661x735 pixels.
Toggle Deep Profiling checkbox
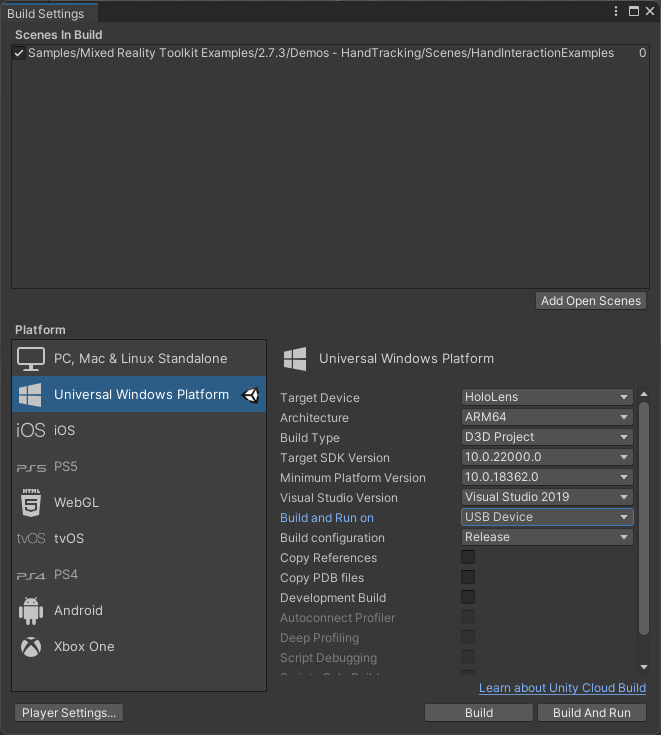pyautogui.click(x=468, y=638)
